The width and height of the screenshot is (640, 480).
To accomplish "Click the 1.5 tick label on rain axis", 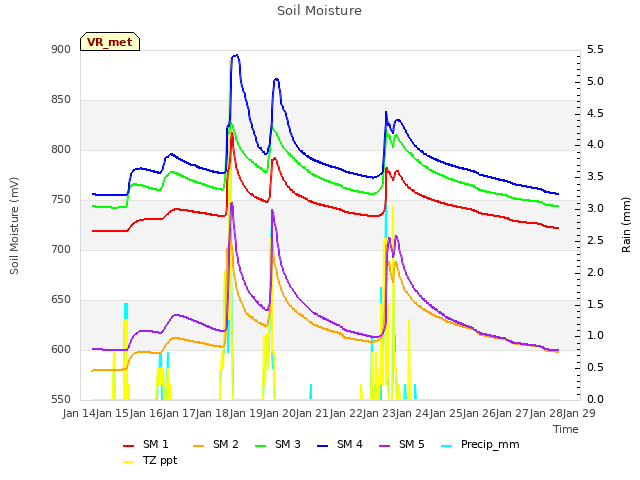I will [x=596, y=304].
